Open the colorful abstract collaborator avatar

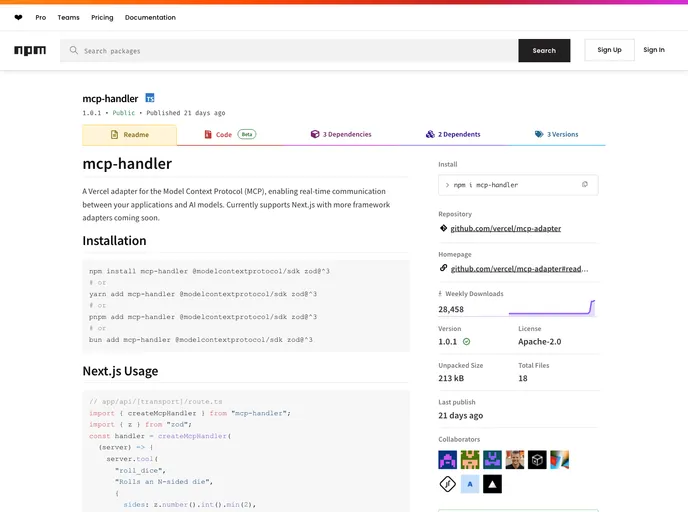(x=559, y=460)
